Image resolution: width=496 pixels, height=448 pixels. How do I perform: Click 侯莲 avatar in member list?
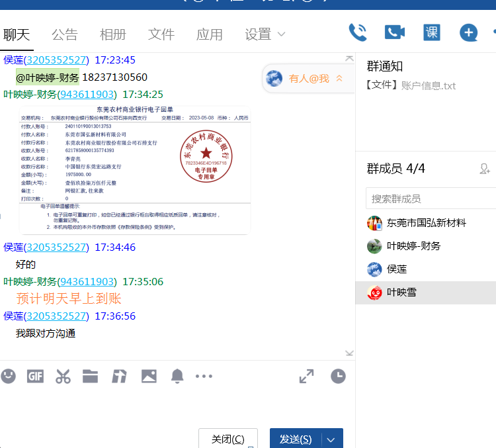pos(374,269)
